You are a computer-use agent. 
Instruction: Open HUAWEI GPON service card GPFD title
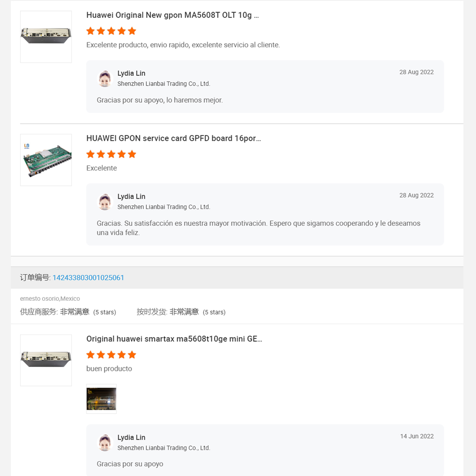174,138
